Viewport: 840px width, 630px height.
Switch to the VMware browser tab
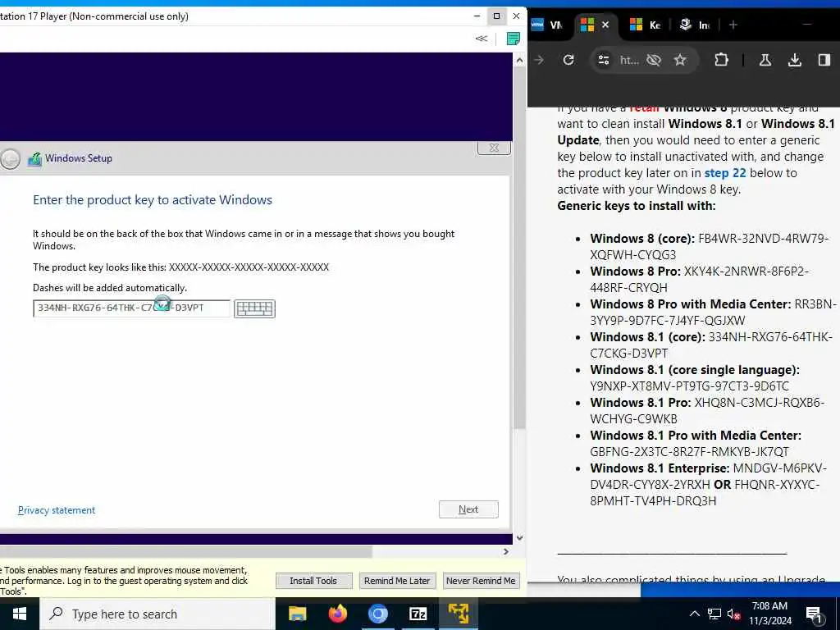[x=547, y=25]
